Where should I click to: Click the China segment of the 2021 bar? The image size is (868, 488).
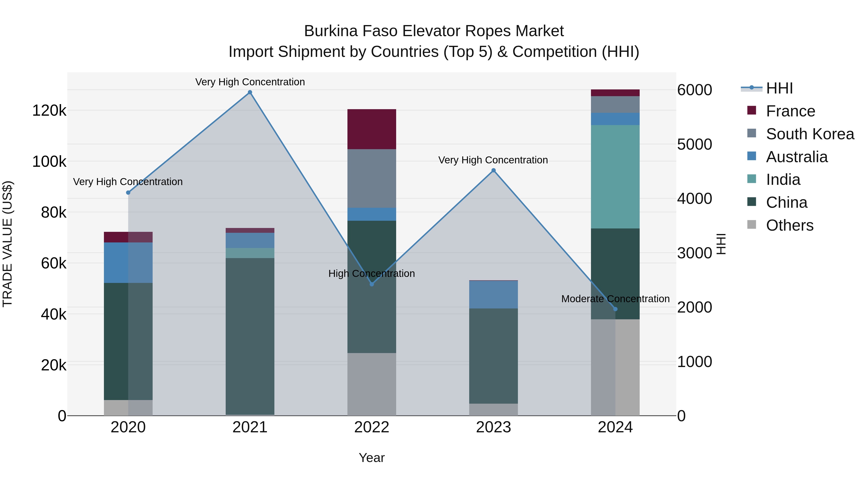click(250, 336)
